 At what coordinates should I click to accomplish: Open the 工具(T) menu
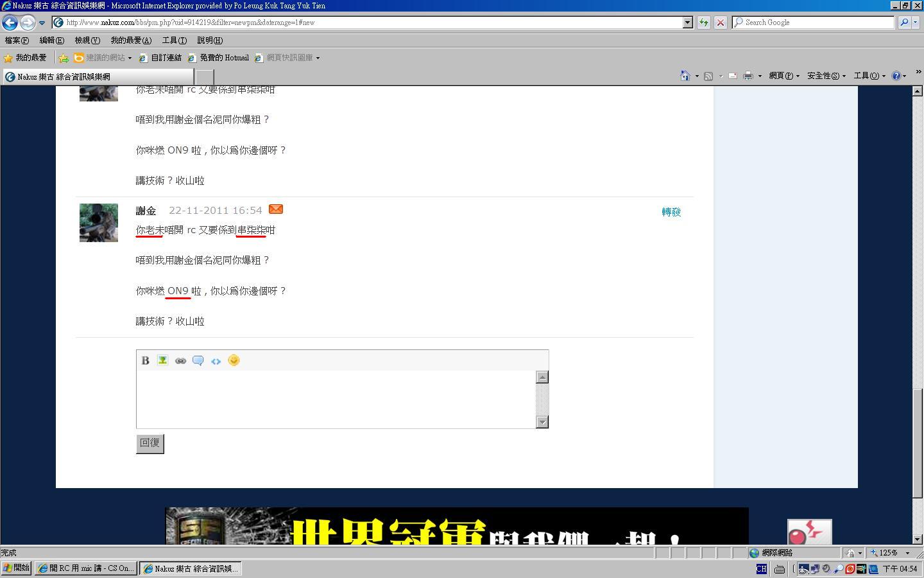(175, 40)
